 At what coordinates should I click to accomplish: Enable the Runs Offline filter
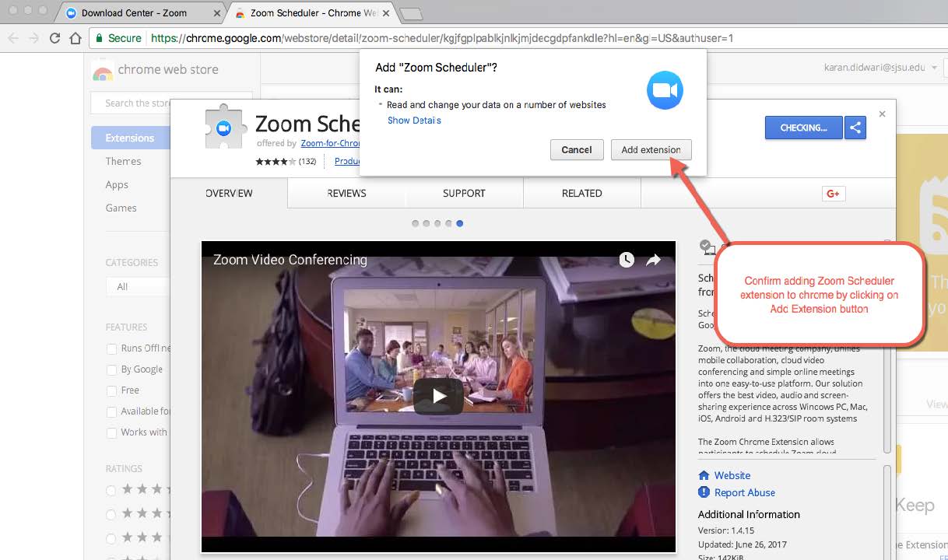tap(111, 348)
